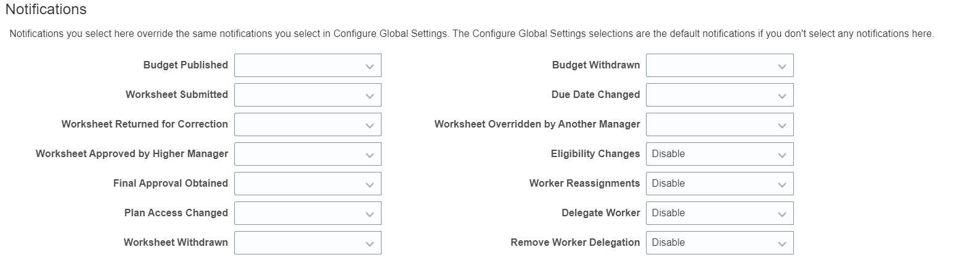Expand the Plan Access Changed dropdown

[307, 213]
